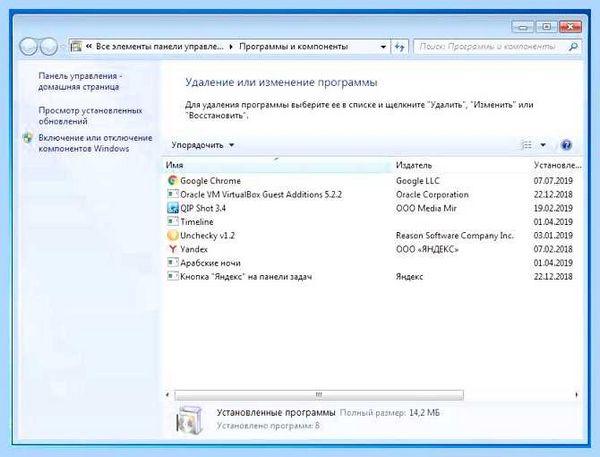The height and width of the screenshot is (457, 600).
Task: Click the Установлено программ: 8 status text
Action: [268, 426]
